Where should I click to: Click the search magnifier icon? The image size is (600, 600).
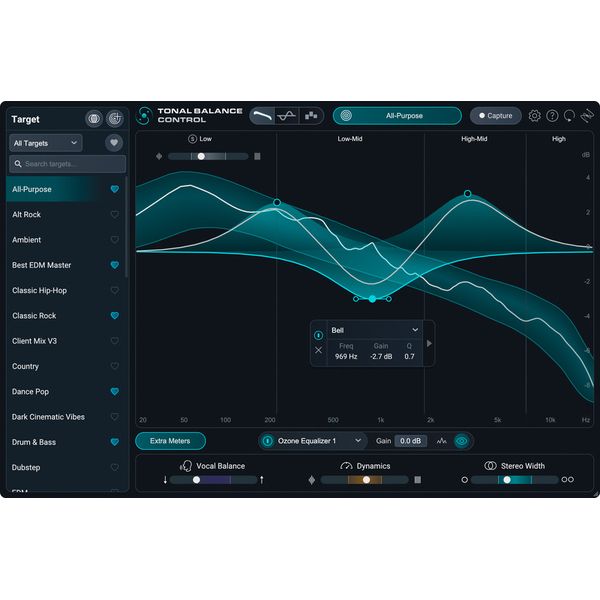(x=18, y=164)
